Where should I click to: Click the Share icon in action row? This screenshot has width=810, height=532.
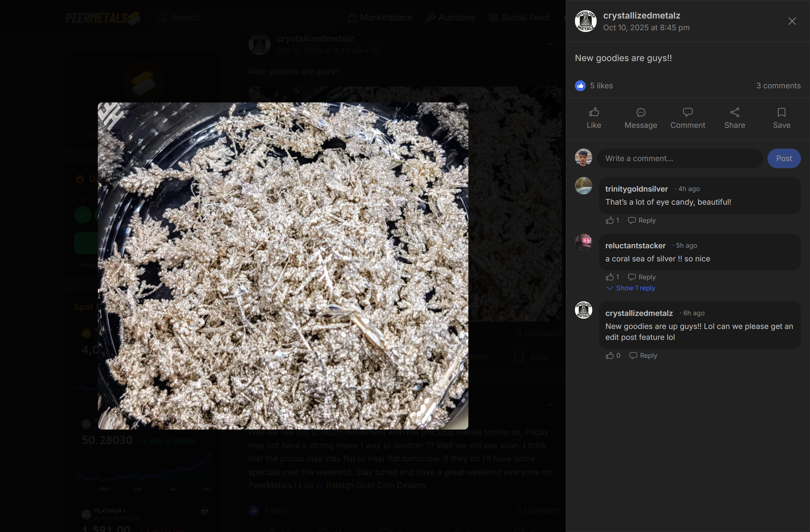click(735, 112)
